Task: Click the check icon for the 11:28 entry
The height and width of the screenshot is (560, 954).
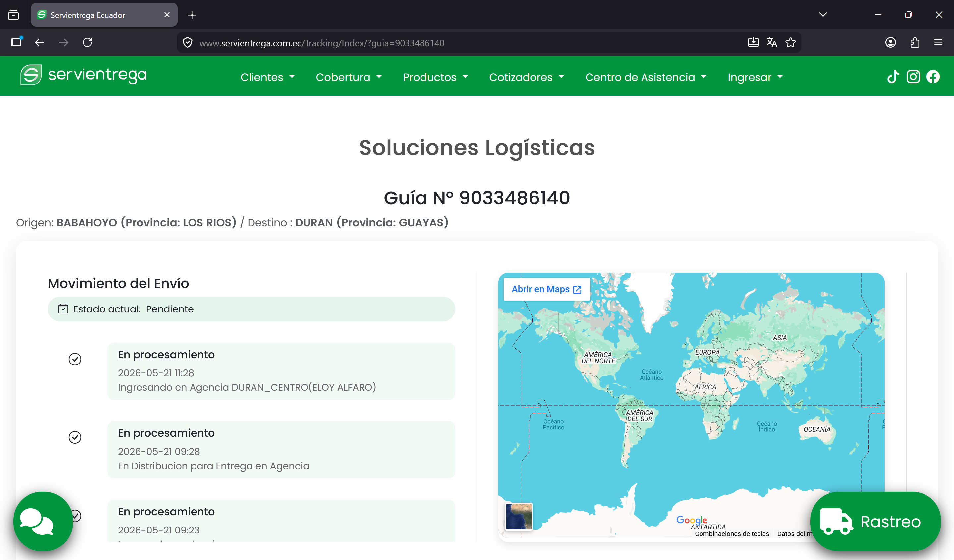Action: (x=75, y=359)
